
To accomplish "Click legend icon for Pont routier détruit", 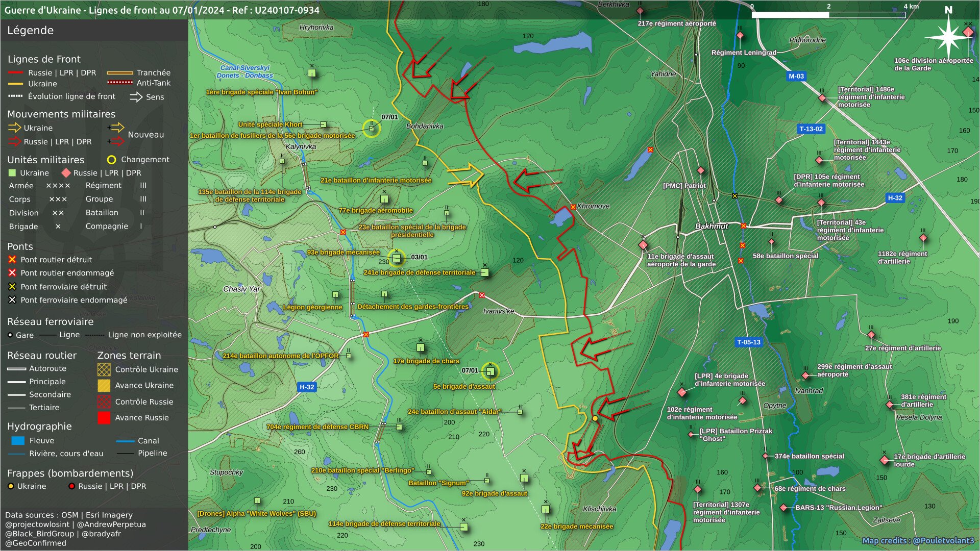I will coord(12,260).
